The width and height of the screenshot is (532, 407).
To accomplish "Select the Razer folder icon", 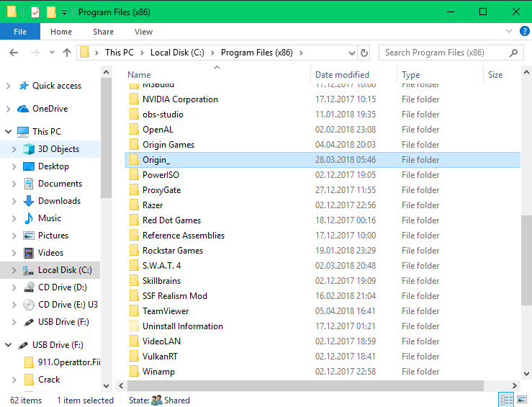I will coord(134,205).
